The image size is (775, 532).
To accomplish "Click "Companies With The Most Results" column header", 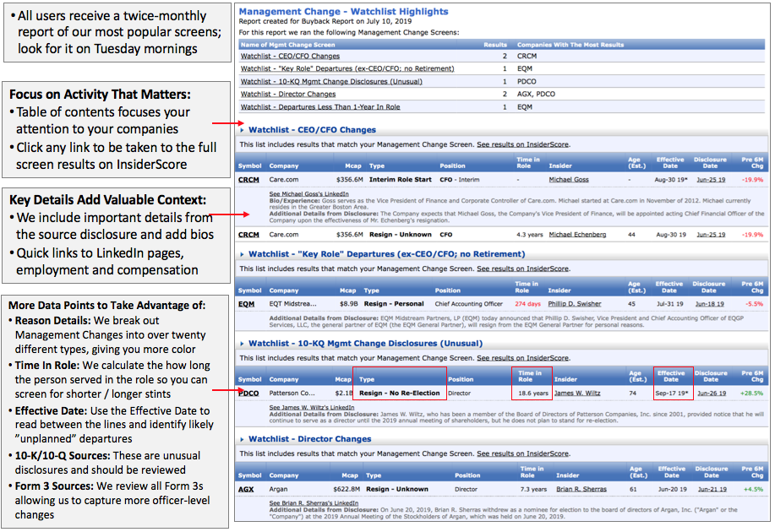I will [570, 45].
